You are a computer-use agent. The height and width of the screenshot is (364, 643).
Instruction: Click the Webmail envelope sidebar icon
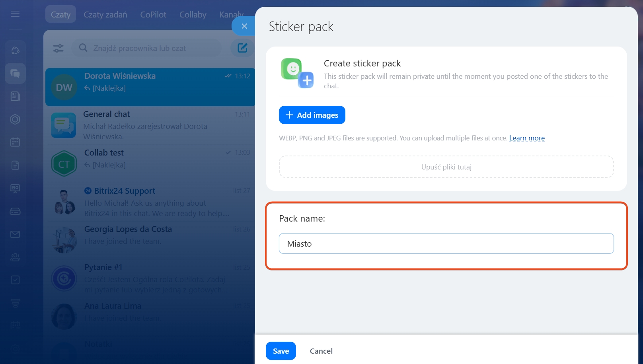[x=15, y=234]
